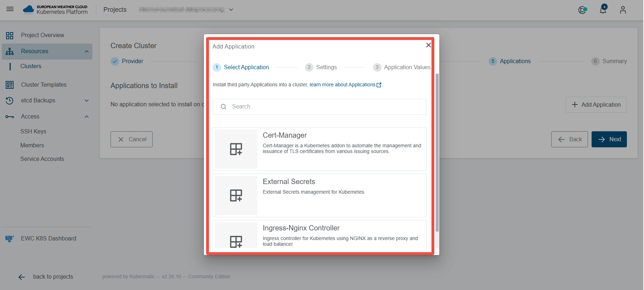Viewport: 644px width, 290px height.
Task: Open the user account menu
Action: (623, 10)
